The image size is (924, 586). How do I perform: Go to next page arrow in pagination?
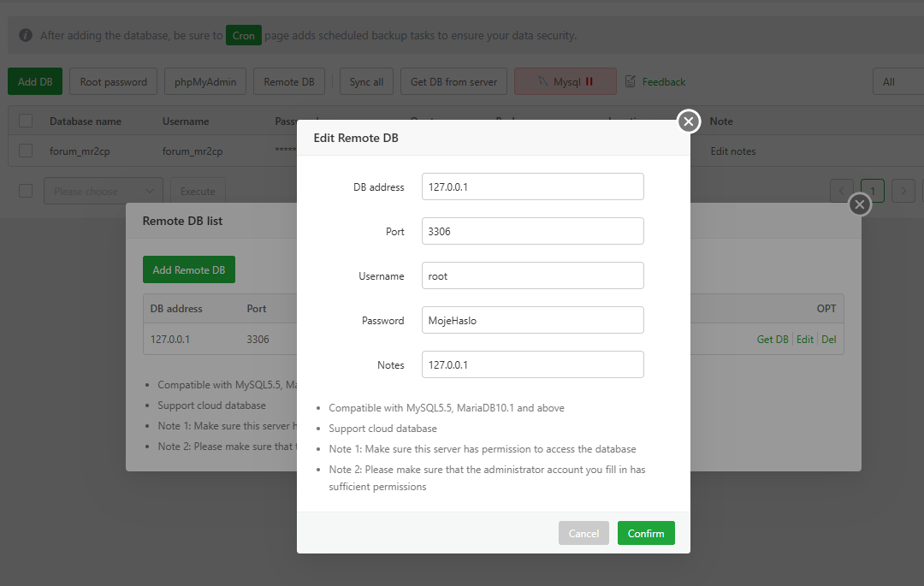(x=903, y=191)
